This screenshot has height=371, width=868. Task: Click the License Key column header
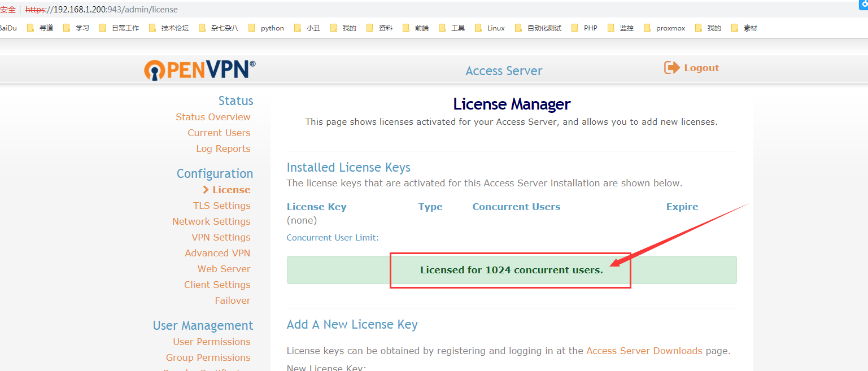tap(317, 207)
